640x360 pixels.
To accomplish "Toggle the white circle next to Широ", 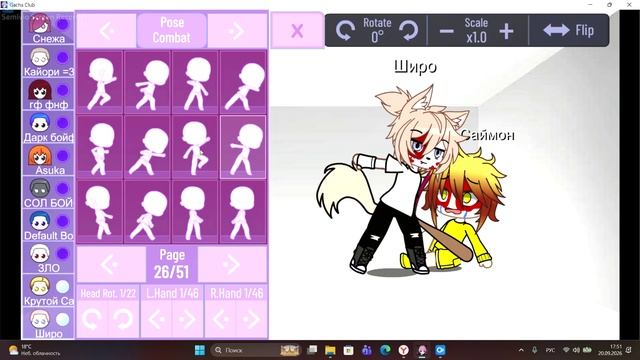I will point(62,319).
